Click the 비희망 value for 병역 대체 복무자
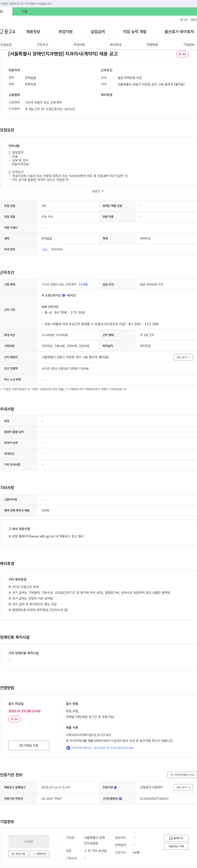Viewport: 197px width, 868px height. [x=45, y=511]
